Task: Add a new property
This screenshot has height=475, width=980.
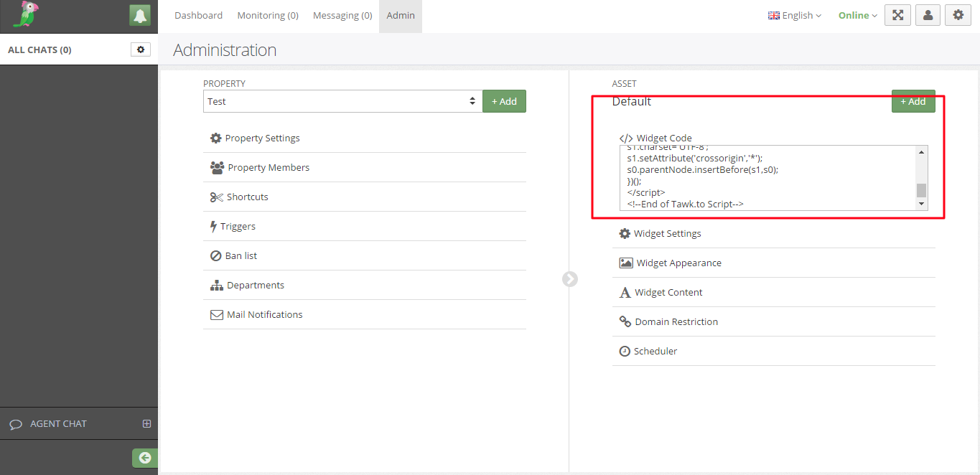Action: coord(504,101)
